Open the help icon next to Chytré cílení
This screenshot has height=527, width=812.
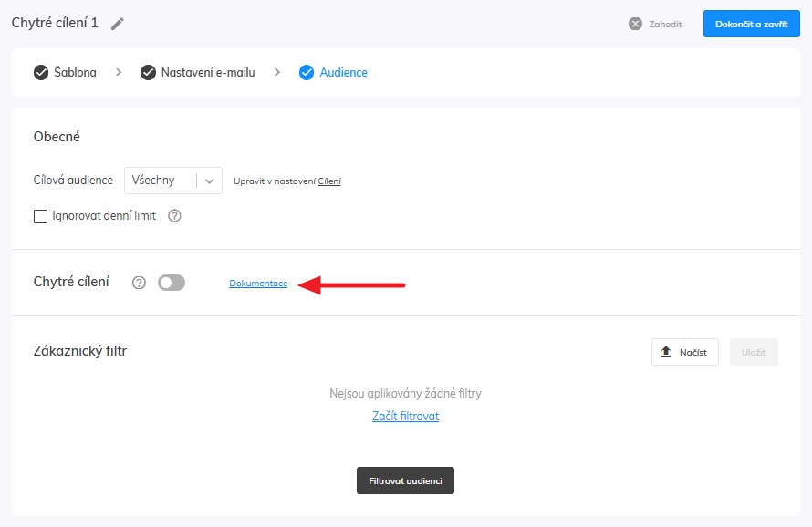pos(139,283)
